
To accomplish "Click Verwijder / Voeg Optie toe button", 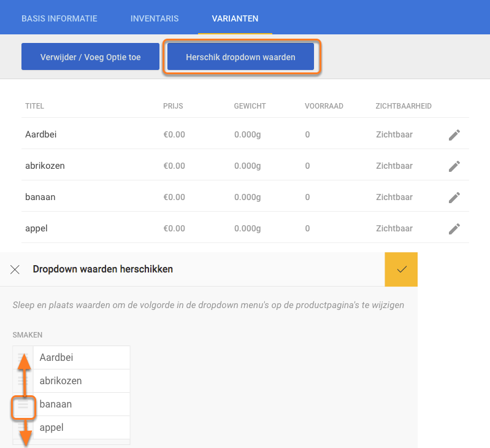I will point(90,57).
